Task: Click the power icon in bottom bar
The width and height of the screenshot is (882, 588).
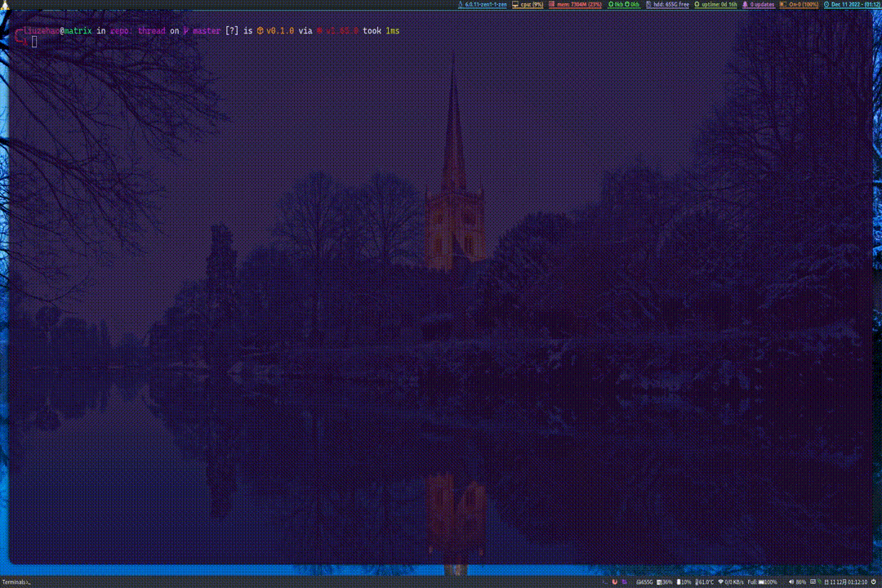Action: coord(874,581)
